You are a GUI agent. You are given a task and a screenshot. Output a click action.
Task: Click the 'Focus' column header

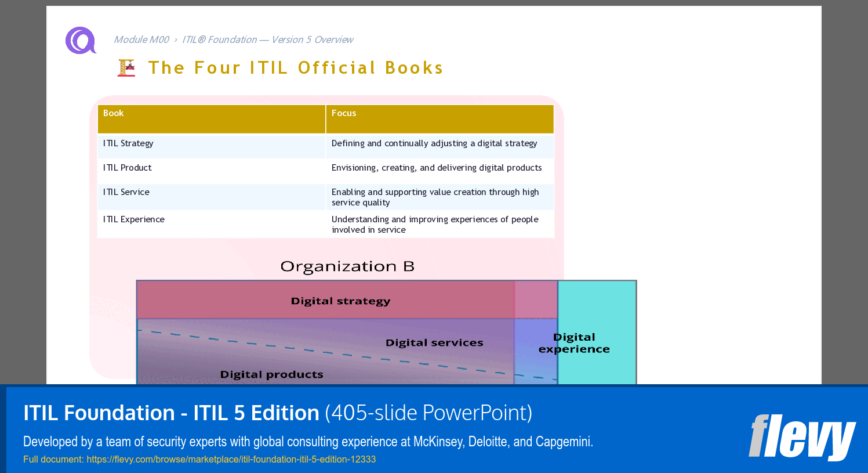440,119
